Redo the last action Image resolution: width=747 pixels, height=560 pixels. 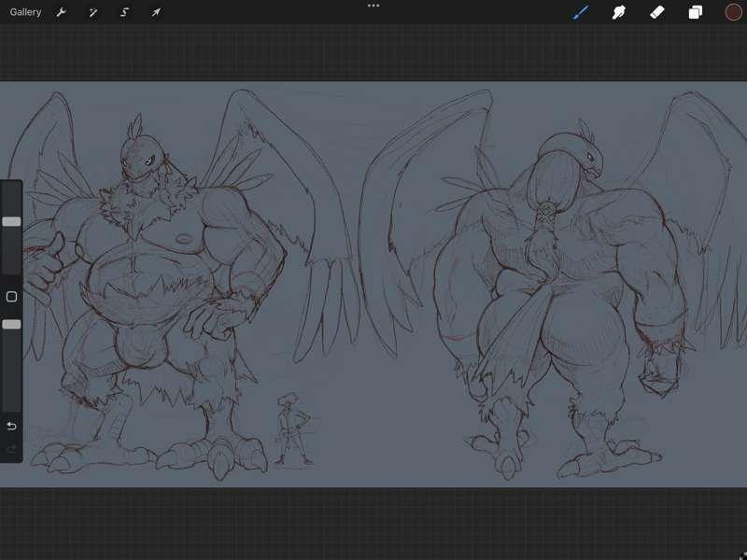pos(11,449)
